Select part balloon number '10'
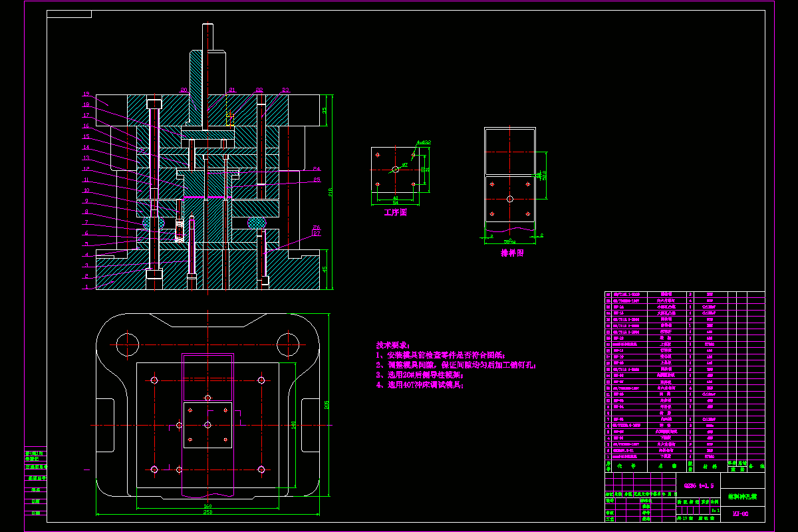Screen dimensions: 798x532 [x=86, y=190]
